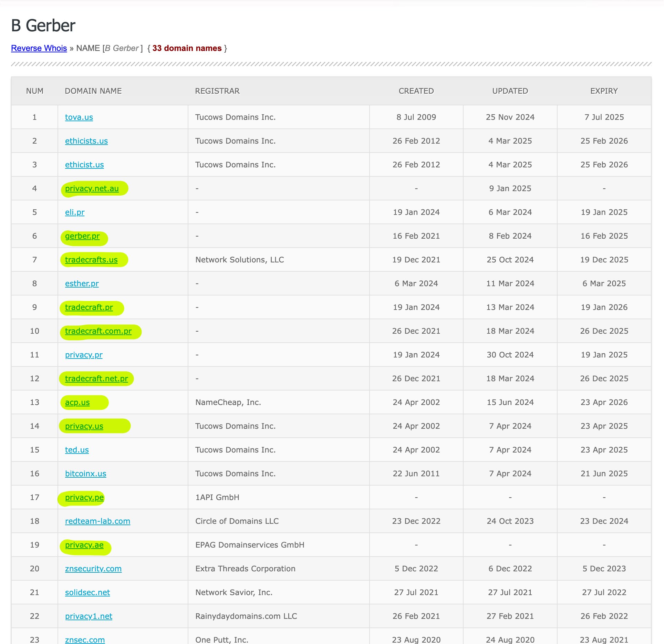
Task: Open the solidsec.net domain link
Action: tap(87, 592)
